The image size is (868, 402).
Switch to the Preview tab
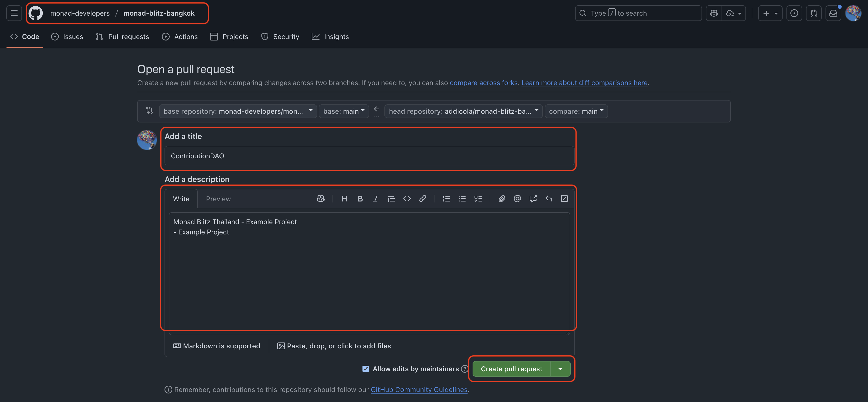(x=218, y=199)
